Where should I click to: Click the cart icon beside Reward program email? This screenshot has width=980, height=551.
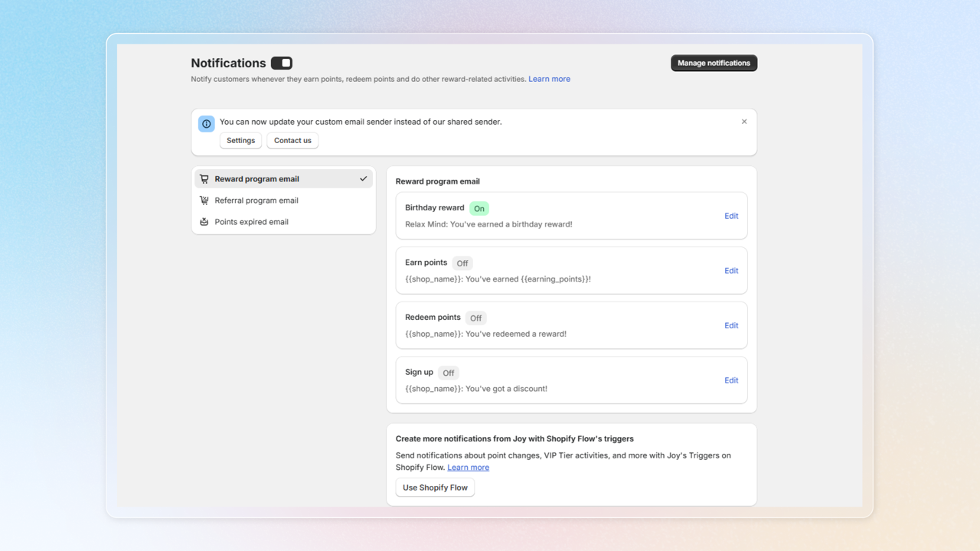pyautogui.click(x=204, y=179)
